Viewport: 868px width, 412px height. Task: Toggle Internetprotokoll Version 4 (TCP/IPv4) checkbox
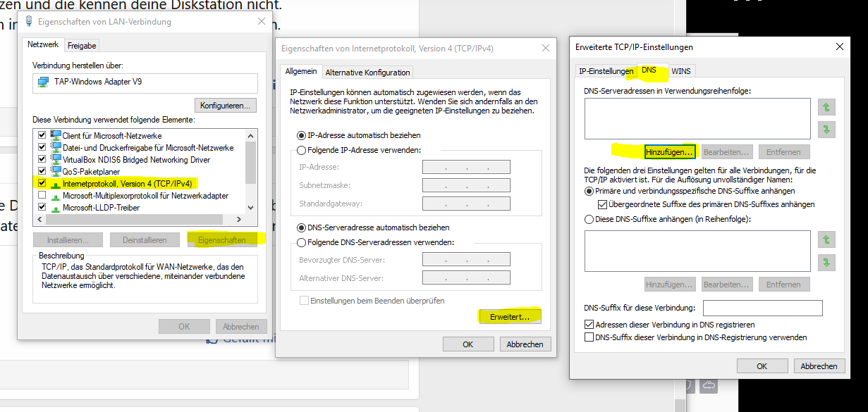(x=42, y=183)
